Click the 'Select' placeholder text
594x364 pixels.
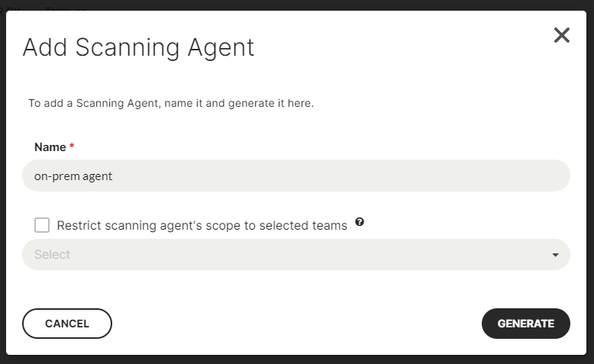(x=52, y=255)
